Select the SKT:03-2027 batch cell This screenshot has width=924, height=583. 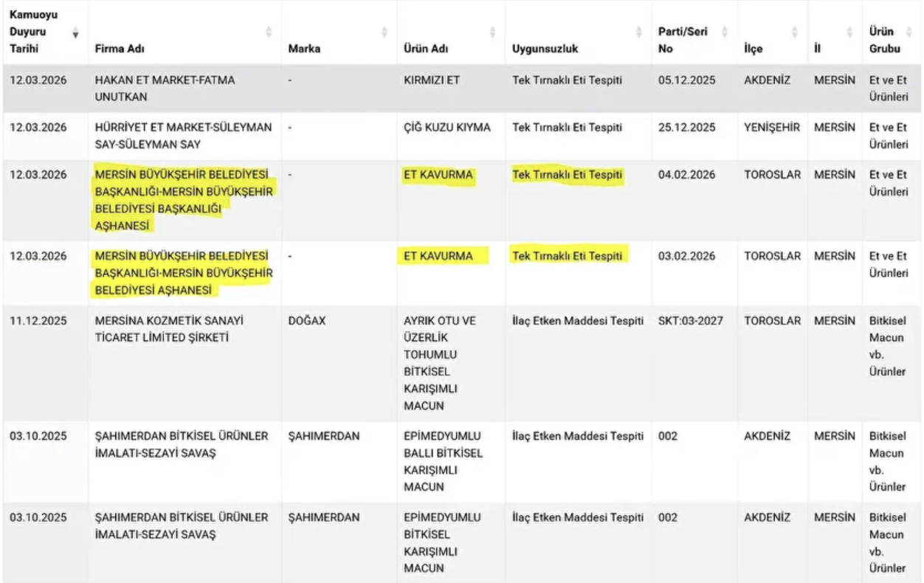690,321
